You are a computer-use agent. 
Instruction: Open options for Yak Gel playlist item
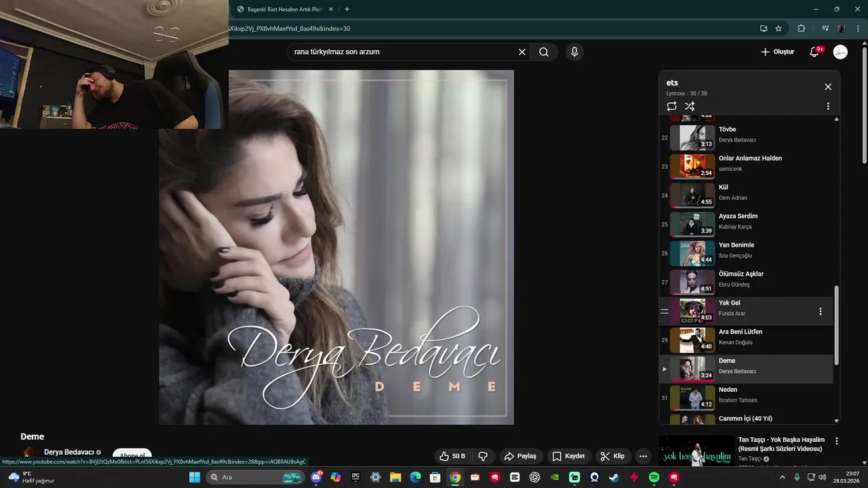coord(820,312)
